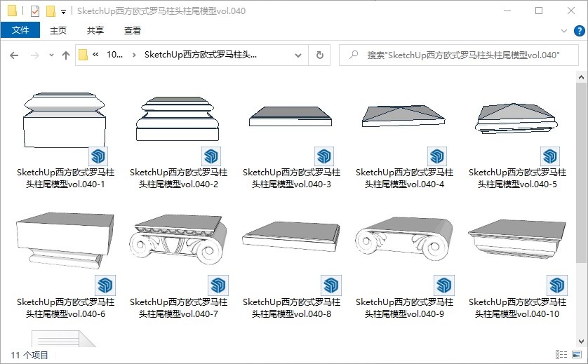
Task: Select the vol.040-5 pyramid cap thumbnail
Action: [516, 119]
